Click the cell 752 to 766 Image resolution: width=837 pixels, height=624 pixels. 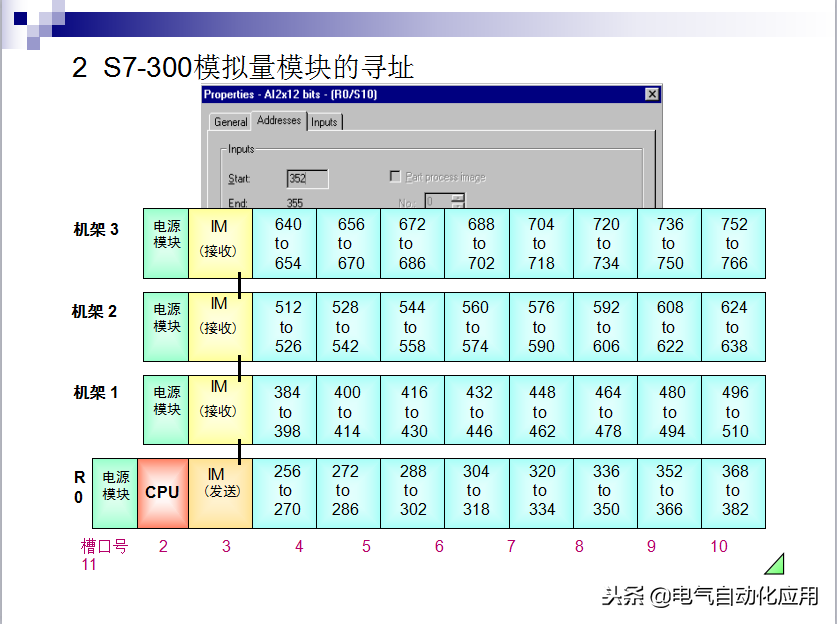(x=734, y=243)
